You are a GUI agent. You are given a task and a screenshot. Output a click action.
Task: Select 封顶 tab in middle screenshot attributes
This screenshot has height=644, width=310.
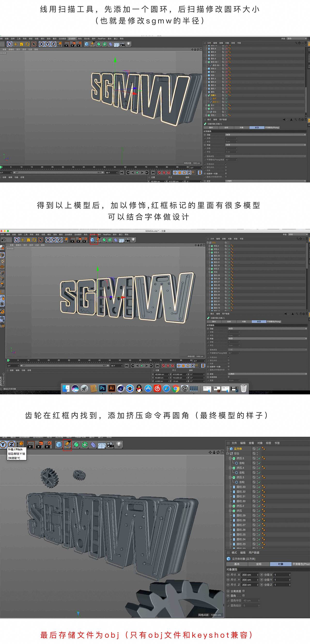259,321
